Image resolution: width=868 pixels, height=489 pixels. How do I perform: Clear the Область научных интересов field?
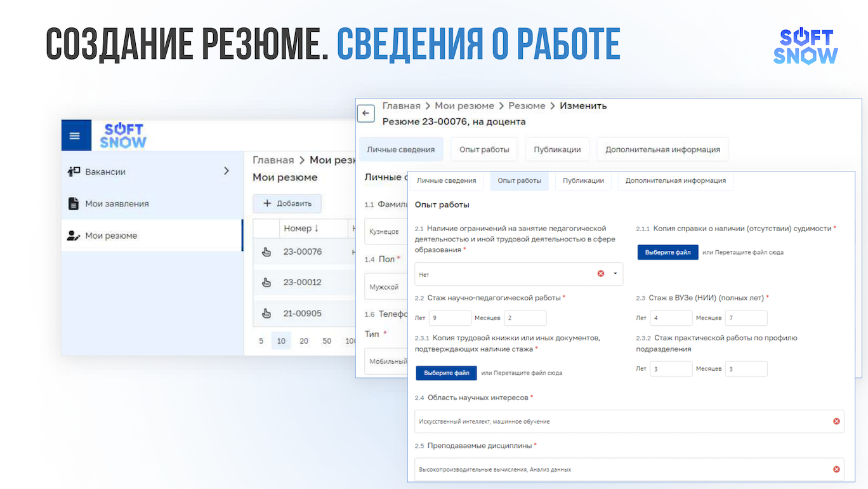pyautogui.click(x=836, y=421)
